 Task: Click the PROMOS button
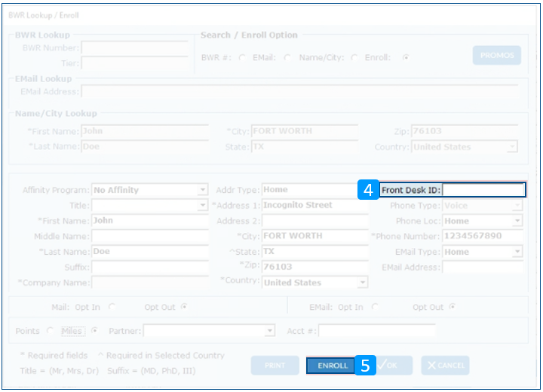[496, 56]
